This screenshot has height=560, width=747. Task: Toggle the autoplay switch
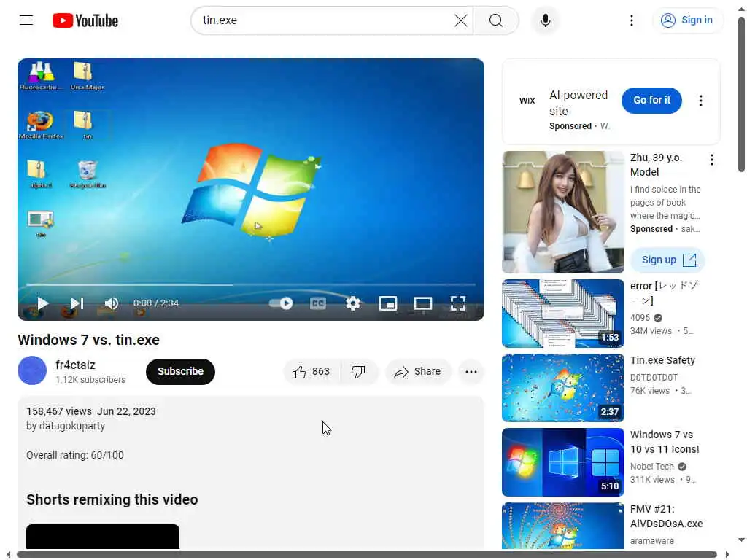point(281,303)
